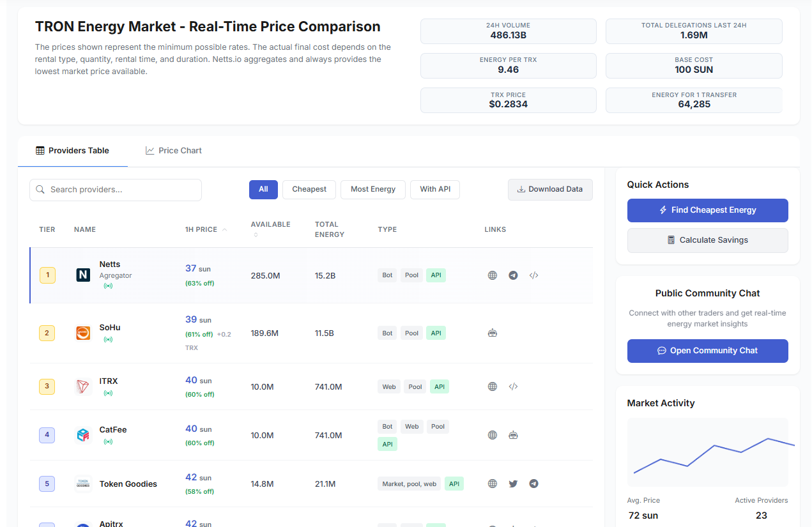The image size is (812, 527).
Task: Open SoHu bot link icon
Action: [x=492, y=333]
